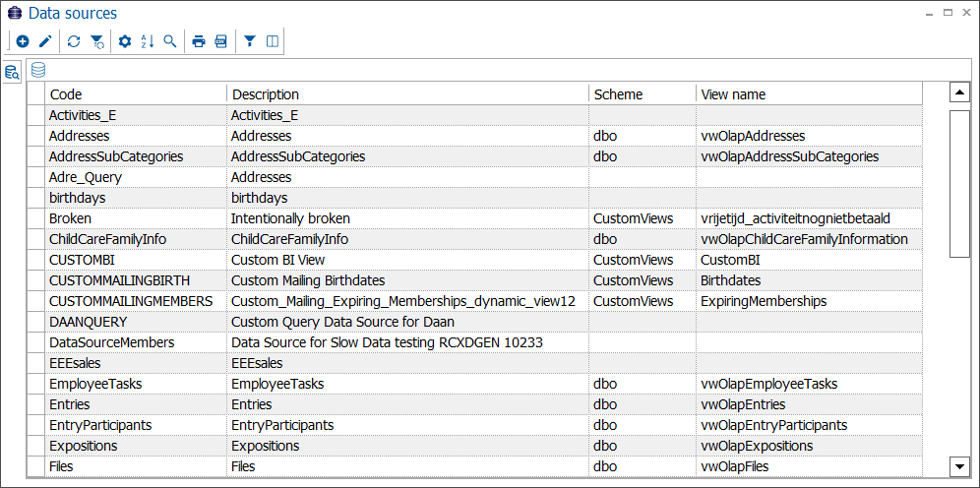Click the View name column header
This screenshot has height=488, width=980.
coord(809,94)
